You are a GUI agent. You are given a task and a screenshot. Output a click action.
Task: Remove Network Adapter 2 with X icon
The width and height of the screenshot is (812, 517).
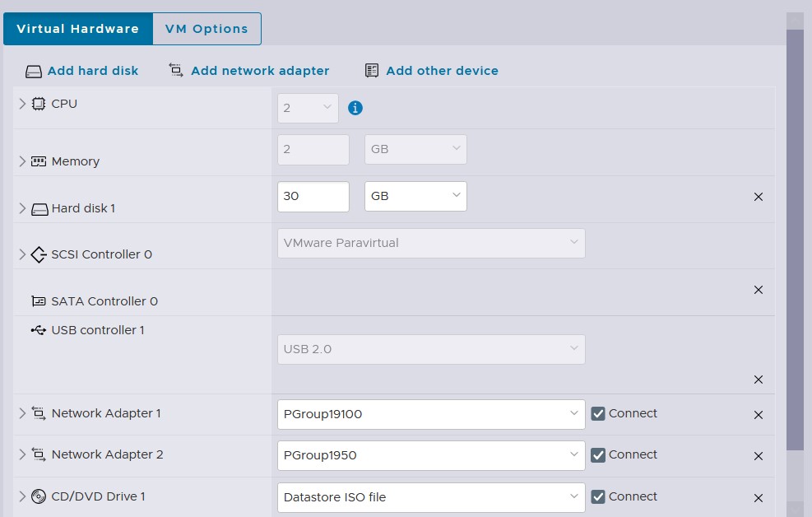pos(759,456)
